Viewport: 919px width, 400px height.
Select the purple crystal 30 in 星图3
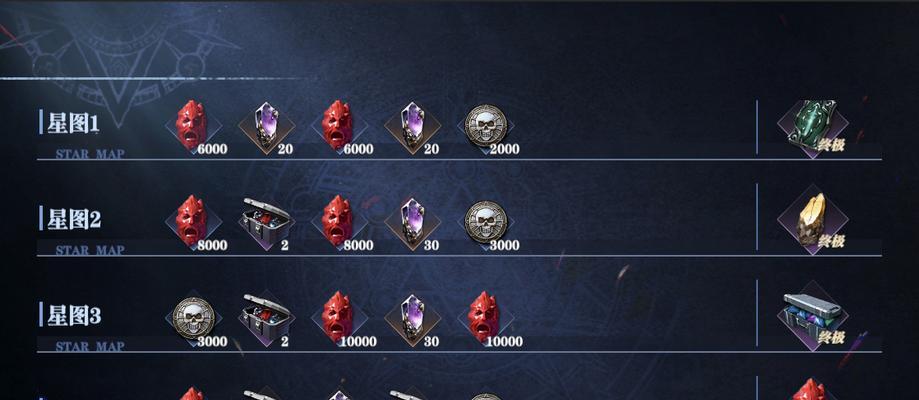coord(413,319)
